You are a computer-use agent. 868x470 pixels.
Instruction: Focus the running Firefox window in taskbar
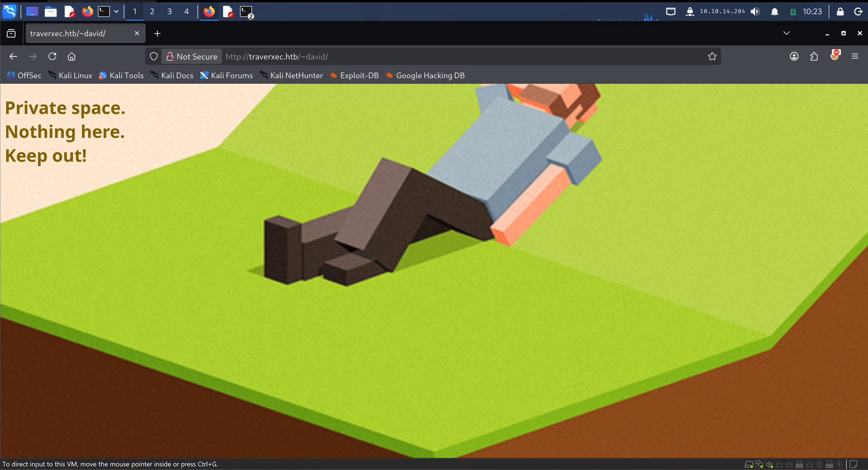pos(209,12)
